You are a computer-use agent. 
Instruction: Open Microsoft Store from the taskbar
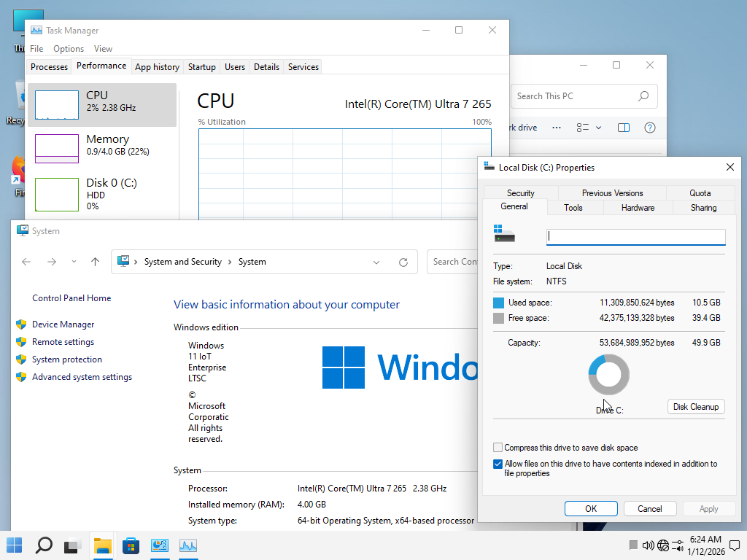[131, 545]
